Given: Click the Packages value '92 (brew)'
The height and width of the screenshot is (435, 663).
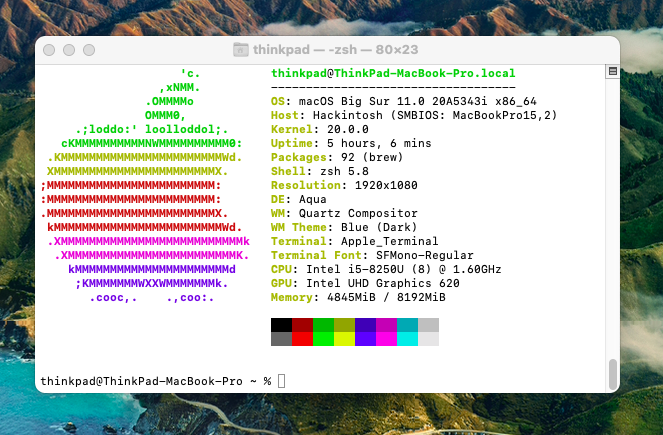Looking at the screenshot, I should pyautogui.click(x=372, y=157).
